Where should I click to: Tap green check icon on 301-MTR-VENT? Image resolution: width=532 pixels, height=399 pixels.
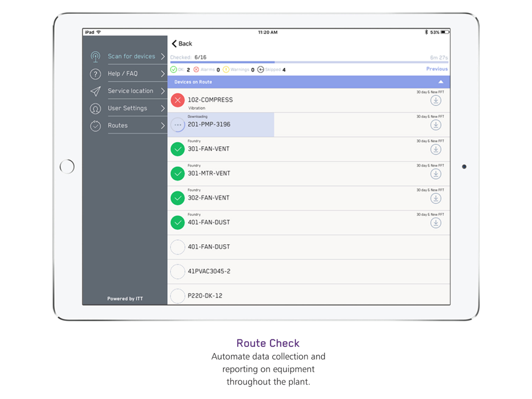pos(178,173)
